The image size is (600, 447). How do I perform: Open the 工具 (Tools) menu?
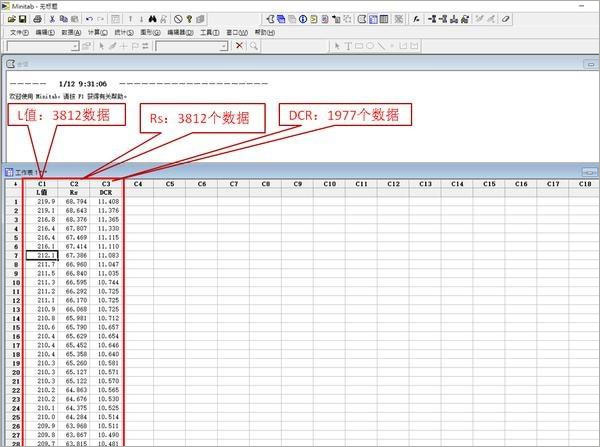(210, 33)
